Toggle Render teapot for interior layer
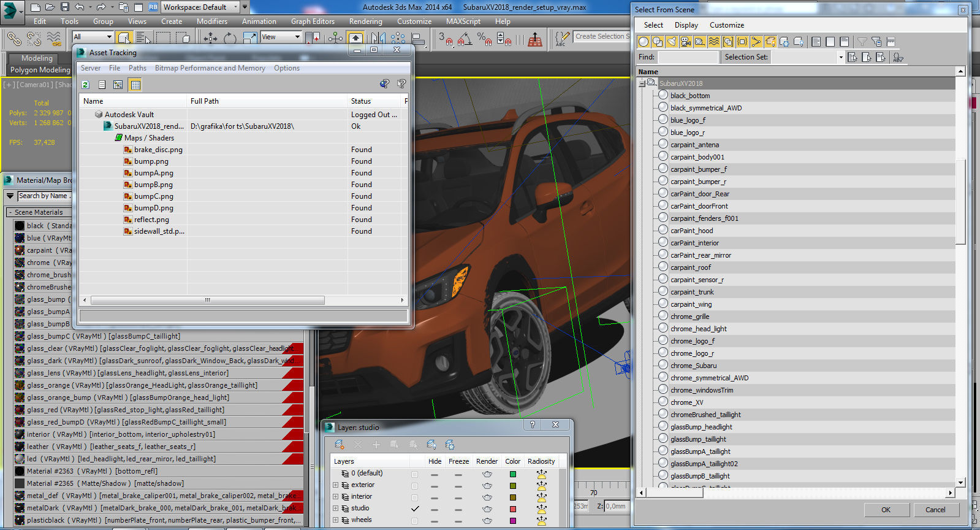The width and height of the screenshot is (980, 530). pos(487,497)
